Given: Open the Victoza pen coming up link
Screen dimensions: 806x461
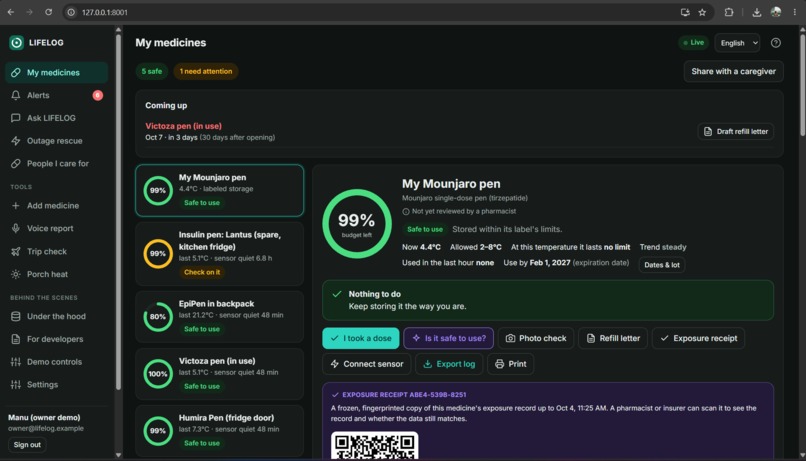Looking at the screenshot, I should pos(184,126).
